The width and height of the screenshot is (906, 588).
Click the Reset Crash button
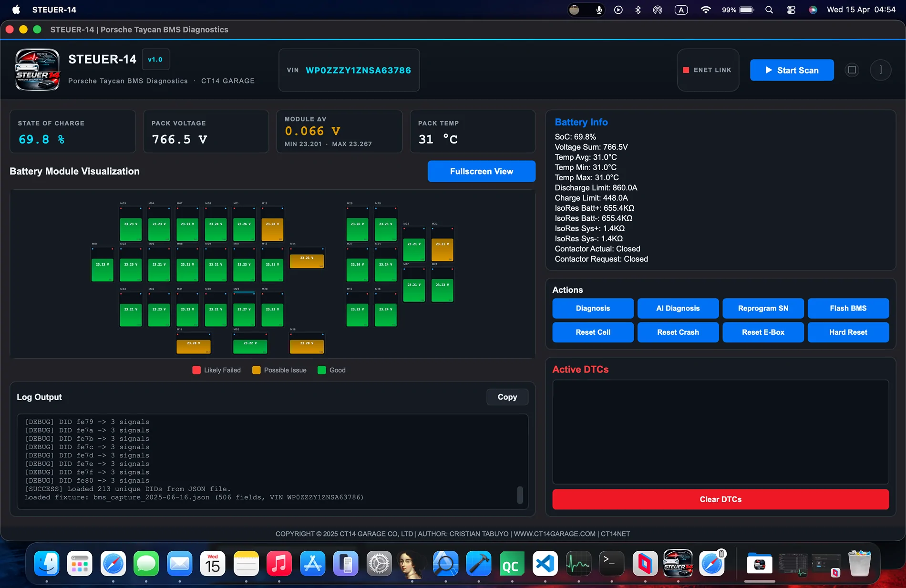[678, 332]
